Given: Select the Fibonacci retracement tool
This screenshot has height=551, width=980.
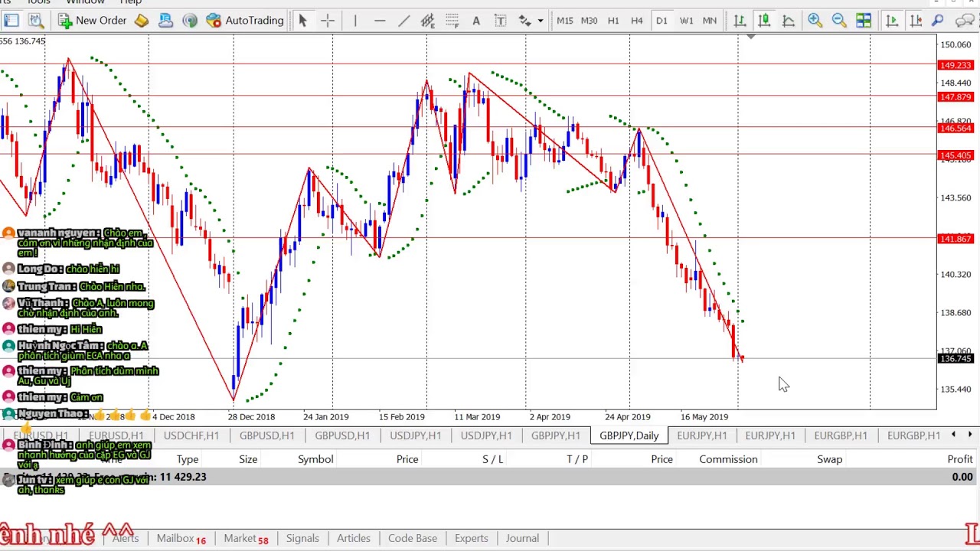Looking at the screenshot, I should tap(452, 21).
